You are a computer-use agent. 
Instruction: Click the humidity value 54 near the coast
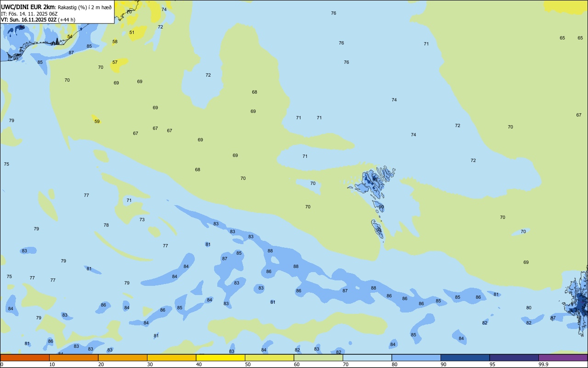70,36
